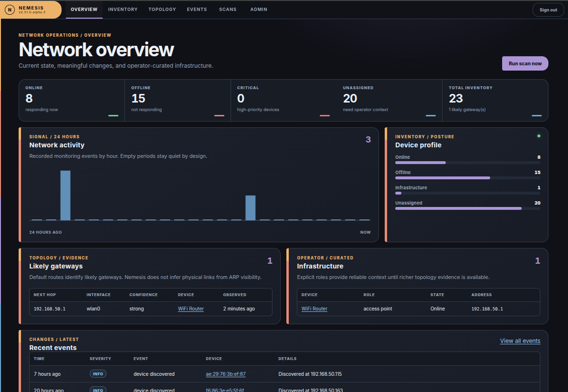Click the Network activity count badge 3
The width and height of the screenshot is (568, 392).
click(x=368, y=140)
